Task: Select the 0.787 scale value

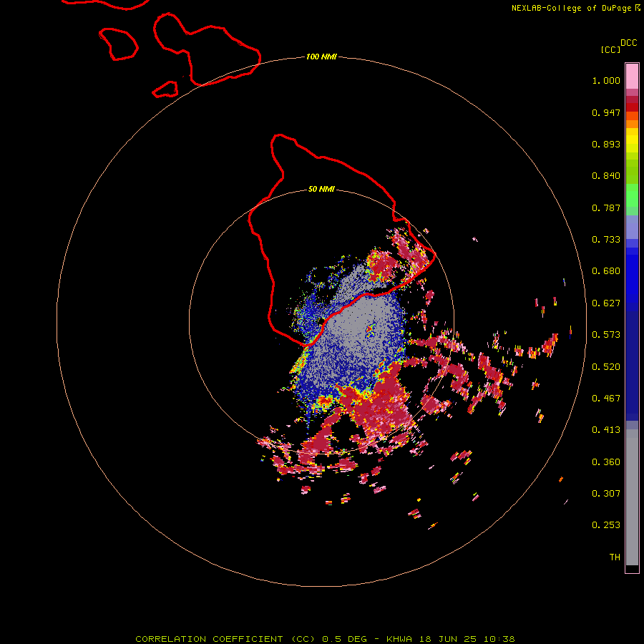Action: click(x=606, y=208)
